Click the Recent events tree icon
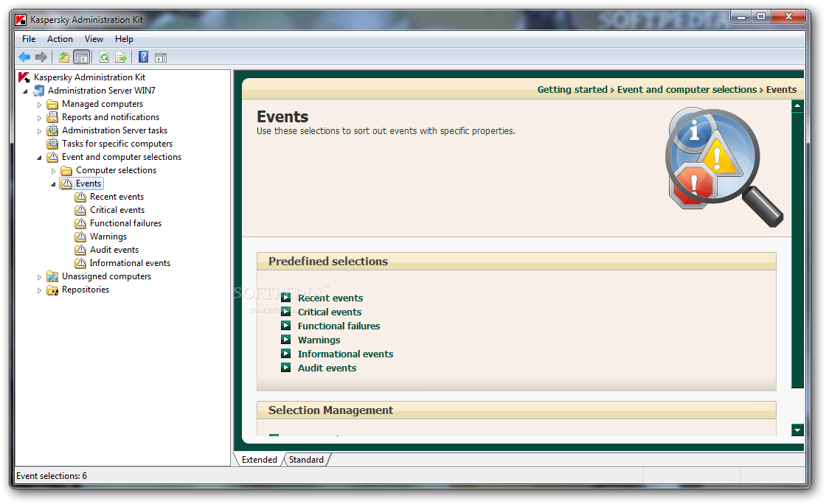Viewport: 826px width, 504px height. click(80, 197)
